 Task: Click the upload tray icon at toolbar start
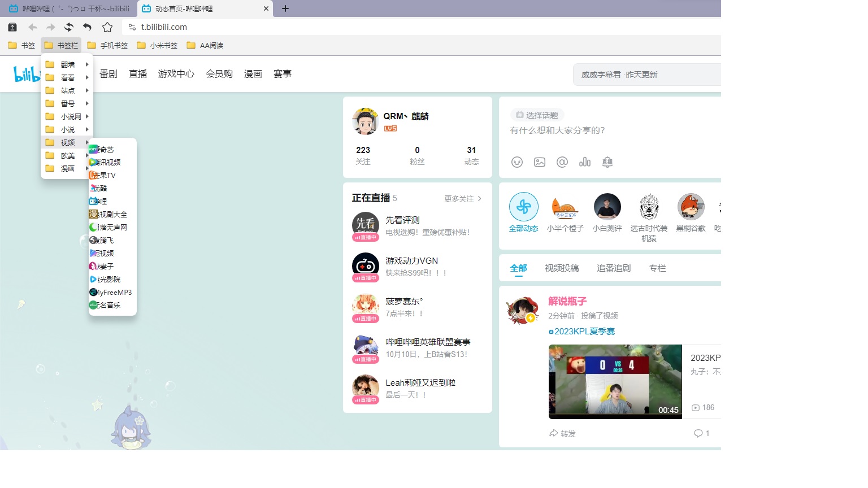[12, 27]
